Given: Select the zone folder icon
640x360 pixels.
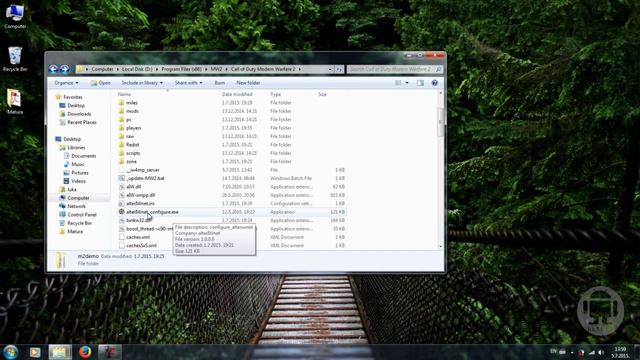Looking at the screenshot, I should 121,162.
